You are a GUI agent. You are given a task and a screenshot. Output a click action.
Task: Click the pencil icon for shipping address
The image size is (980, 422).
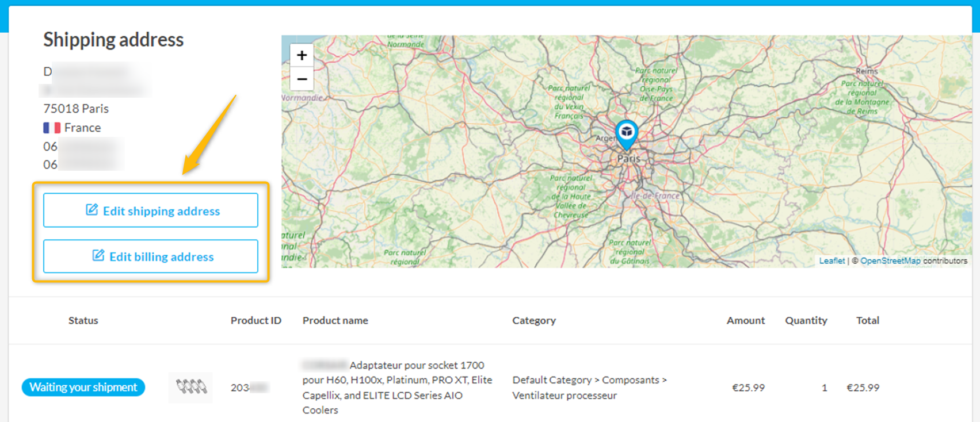pyautogui.click(x=91, y=210)
